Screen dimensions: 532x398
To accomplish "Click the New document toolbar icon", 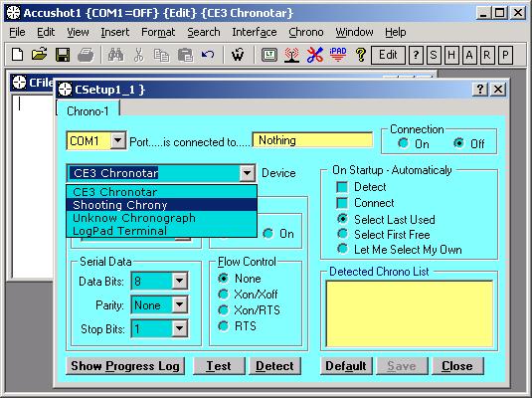I will [17, 55].
